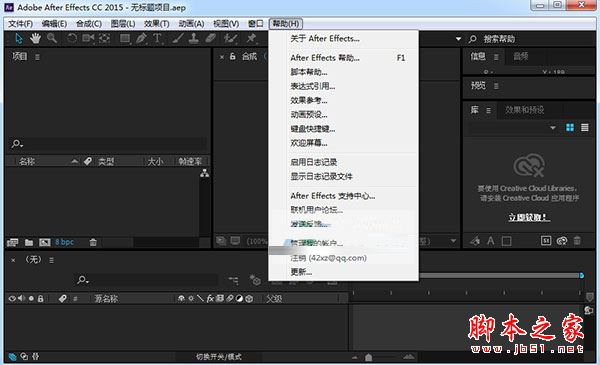Switch library to grid view
Image resolution: width=600 pixels, height=365 pixels.
pos(570,127)
